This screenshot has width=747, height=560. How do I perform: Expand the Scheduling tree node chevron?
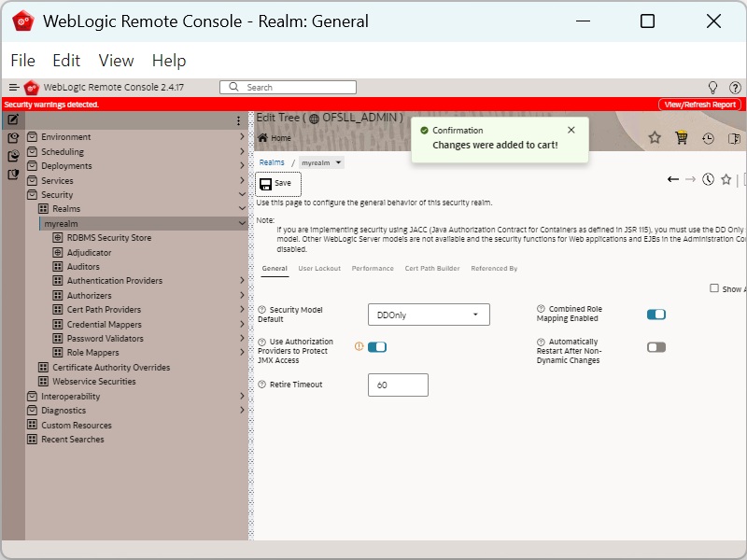[242, 151]
